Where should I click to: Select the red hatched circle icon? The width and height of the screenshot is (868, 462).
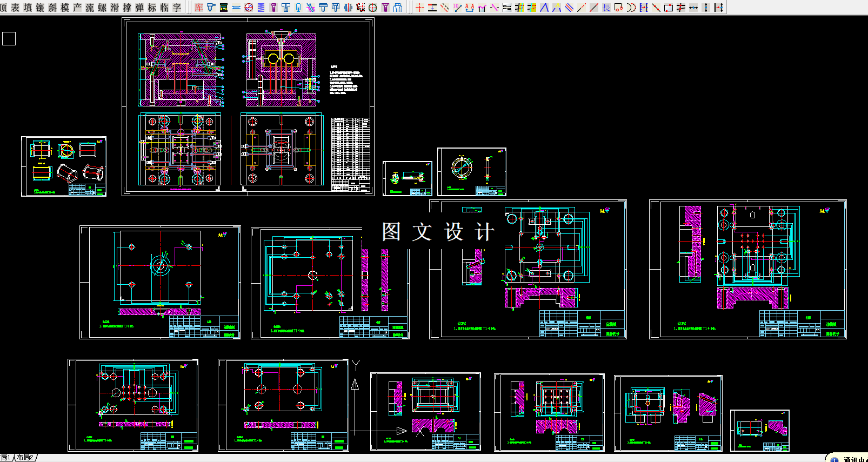pos(249,8)
